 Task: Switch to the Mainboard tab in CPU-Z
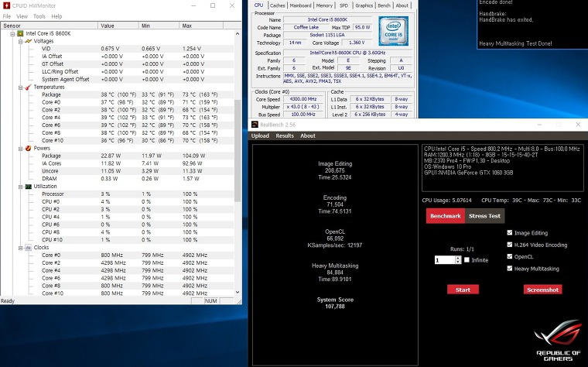click(x=300, y=5)
